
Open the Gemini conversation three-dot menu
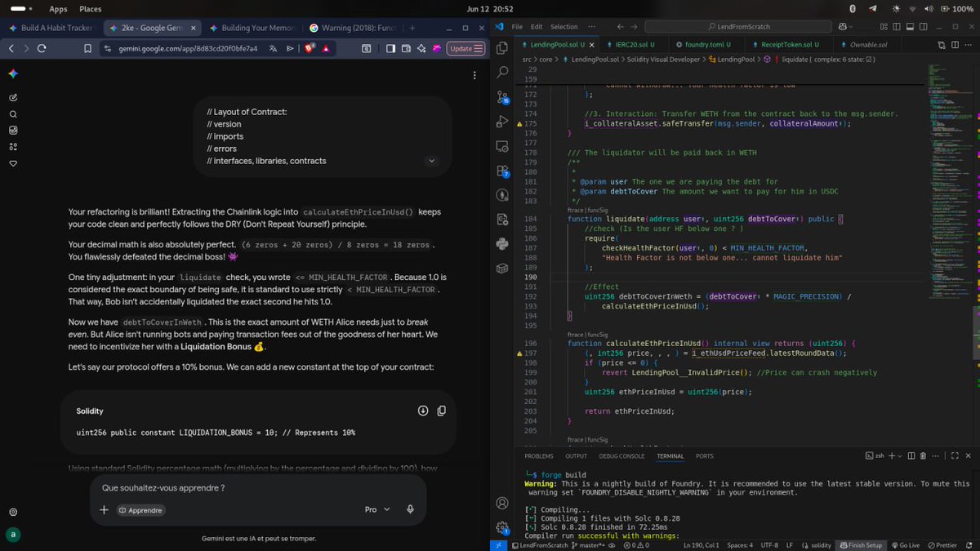[474, 75]
